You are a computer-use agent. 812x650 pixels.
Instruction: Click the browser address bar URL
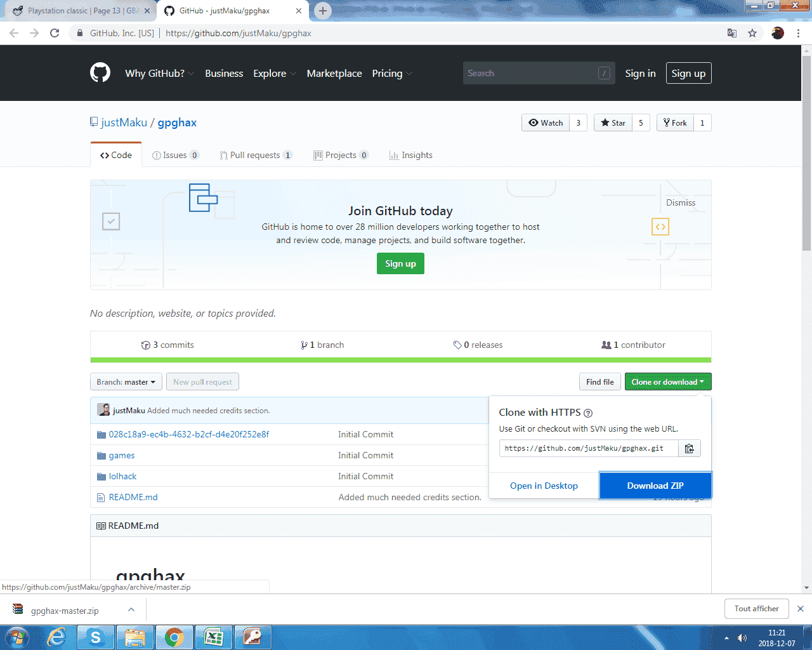tap(239, 33)
